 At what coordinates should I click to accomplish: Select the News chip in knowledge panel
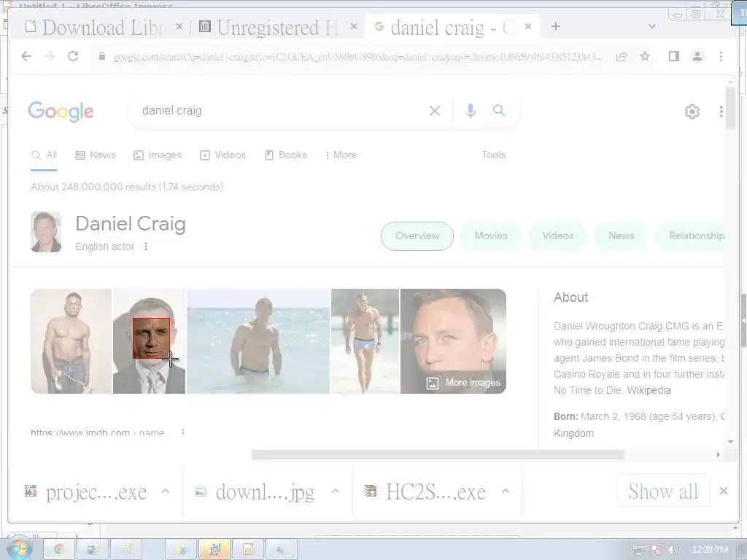[622, 236]
